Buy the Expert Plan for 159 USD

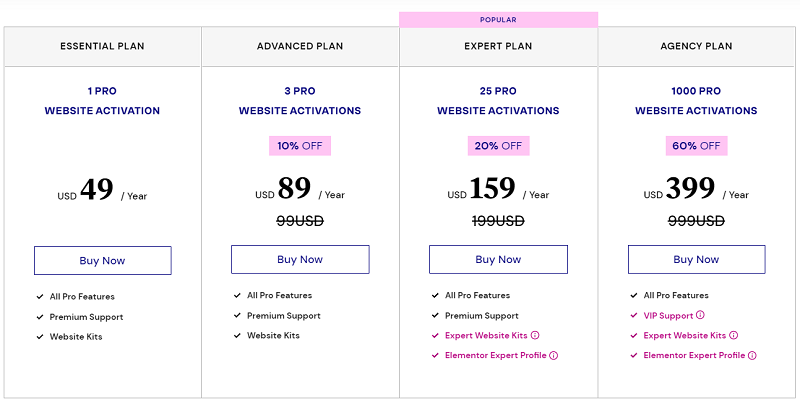tap(498, 259)
